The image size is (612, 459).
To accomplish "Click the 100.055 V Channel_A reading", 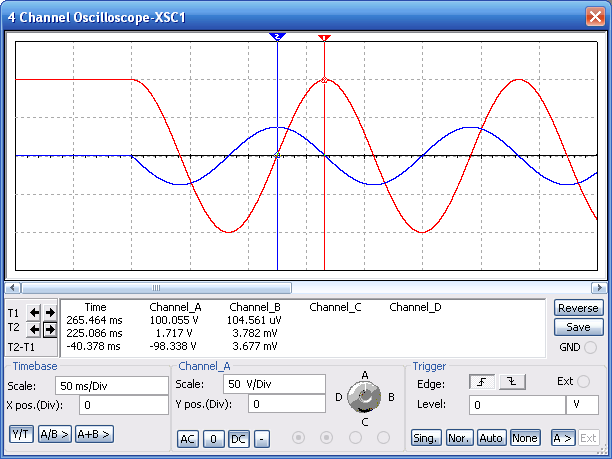I will point(174,320).
